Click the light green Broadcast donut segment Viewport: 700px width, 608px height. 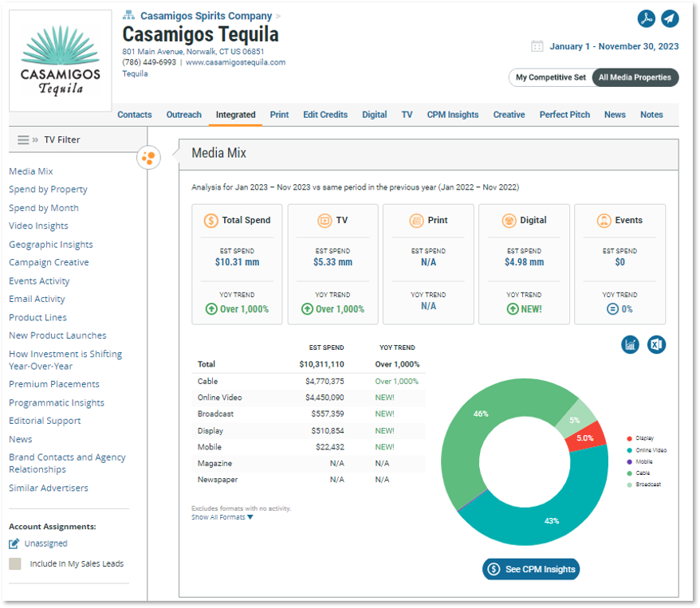[577, 418]
